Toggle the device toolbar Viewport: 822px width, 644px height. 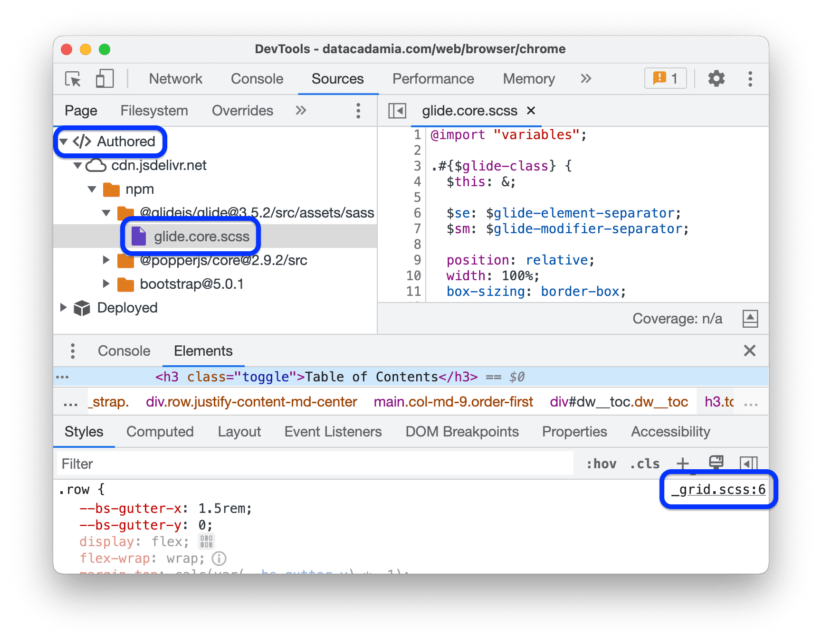pos(105,79)
